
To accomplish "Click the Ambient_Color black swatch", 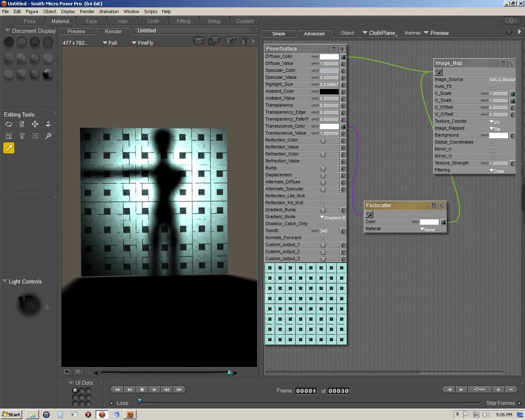I will pos(329,91).
